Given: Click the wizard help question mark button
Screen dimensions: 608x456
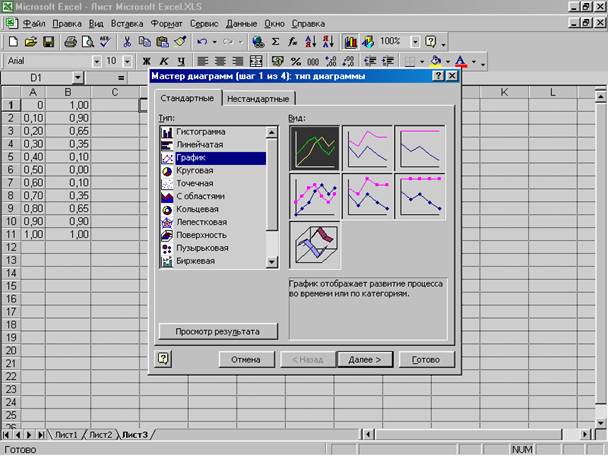Looking at the screenshot, I should pos(164,359).
